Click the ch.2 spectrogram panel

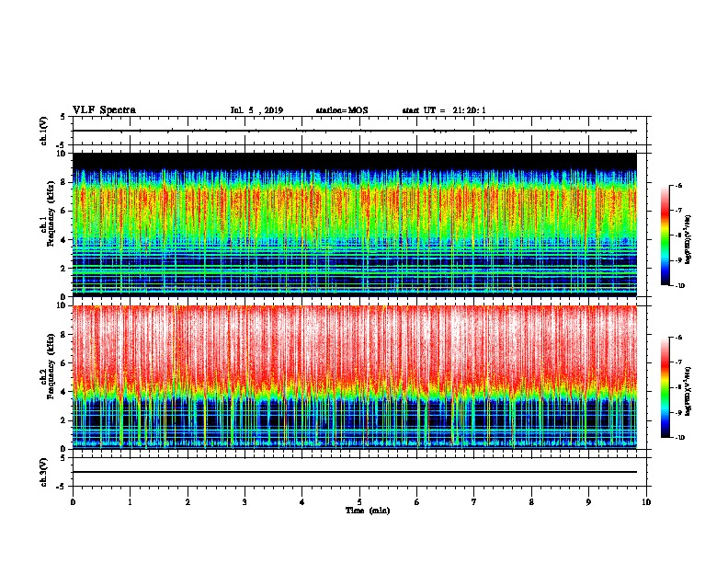coord(355,377)
